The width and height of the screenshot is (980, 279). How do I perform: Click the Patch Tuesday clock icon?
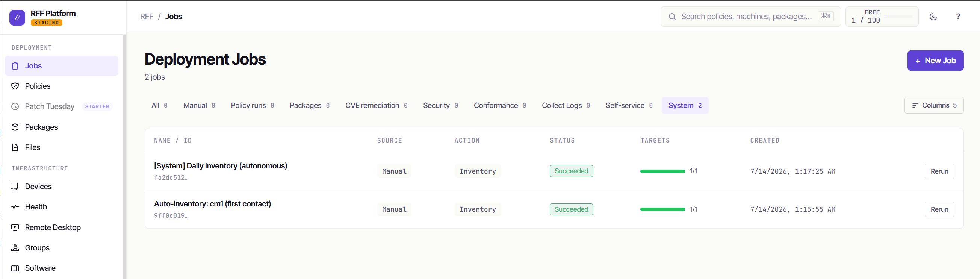(x=15, y=106)
